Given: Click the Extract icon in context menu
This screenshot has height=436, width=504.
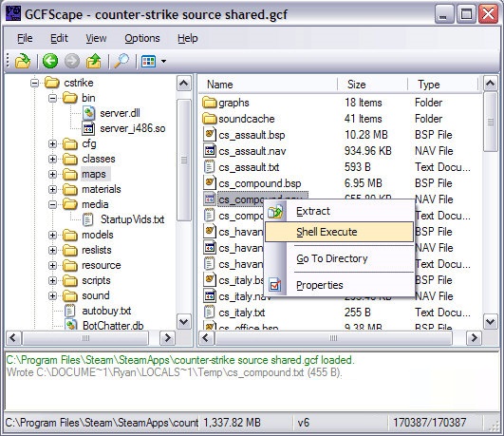Looking at the screenshot, I should tap(275, 212).
